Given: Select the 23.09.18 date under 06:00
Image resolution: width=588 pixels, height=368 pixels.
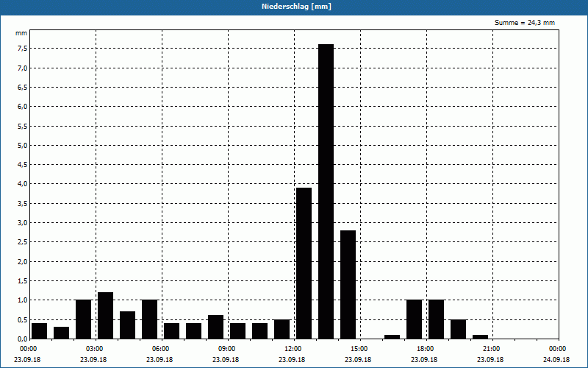Looking at the screenshot, I should tap(159, 360).
